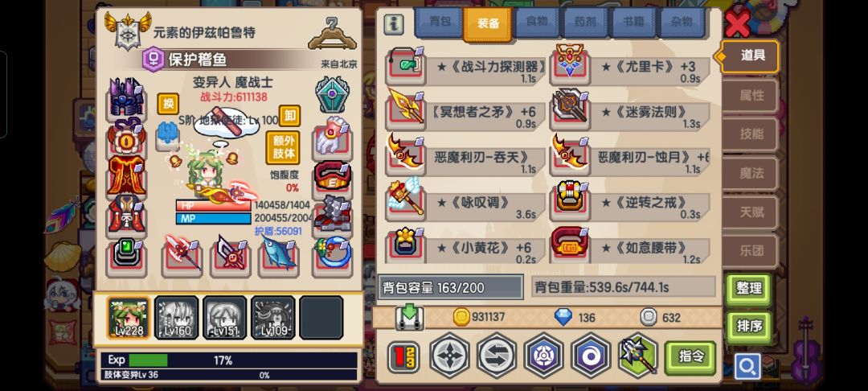Toggle the female gender badge icon

click(154, 59)
